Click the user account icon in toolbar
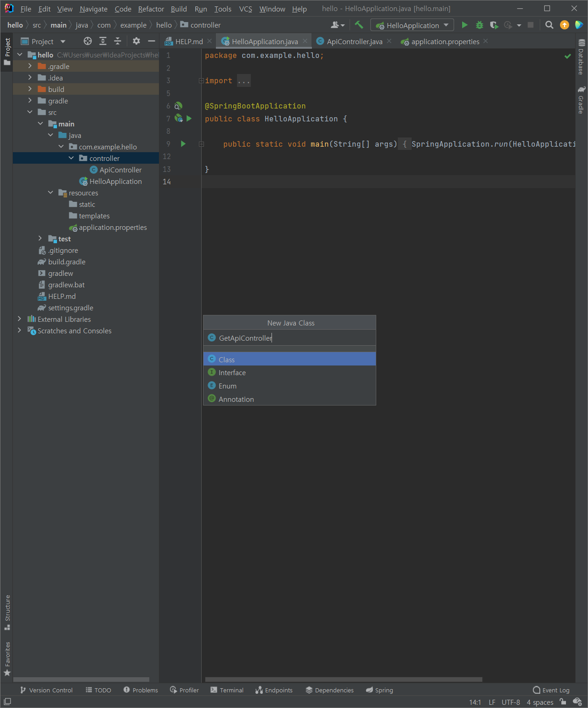588x708 pixels. tap(338, 25)
